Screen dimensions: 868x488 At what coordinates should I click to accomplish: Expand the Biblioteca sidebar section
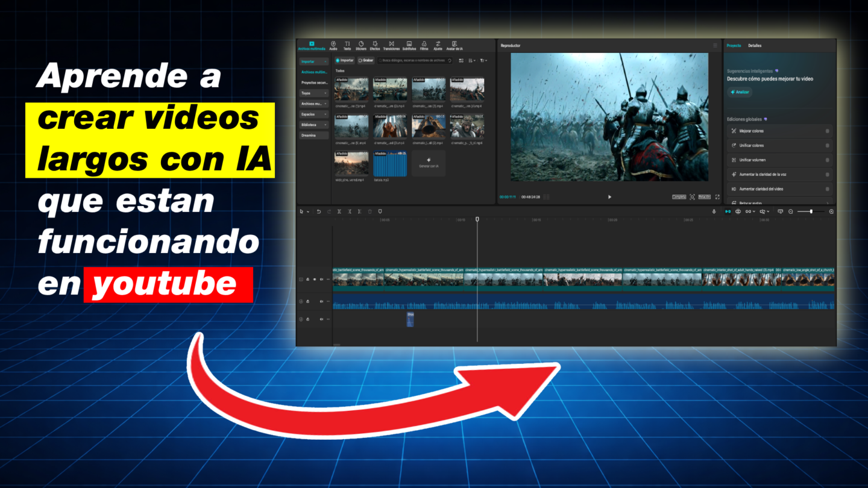click(314, 125)
